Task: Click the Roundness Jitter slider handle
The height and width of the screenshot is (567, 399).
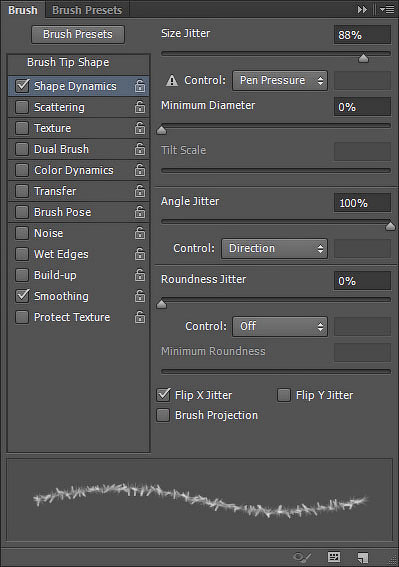Action: click(161, 304)
